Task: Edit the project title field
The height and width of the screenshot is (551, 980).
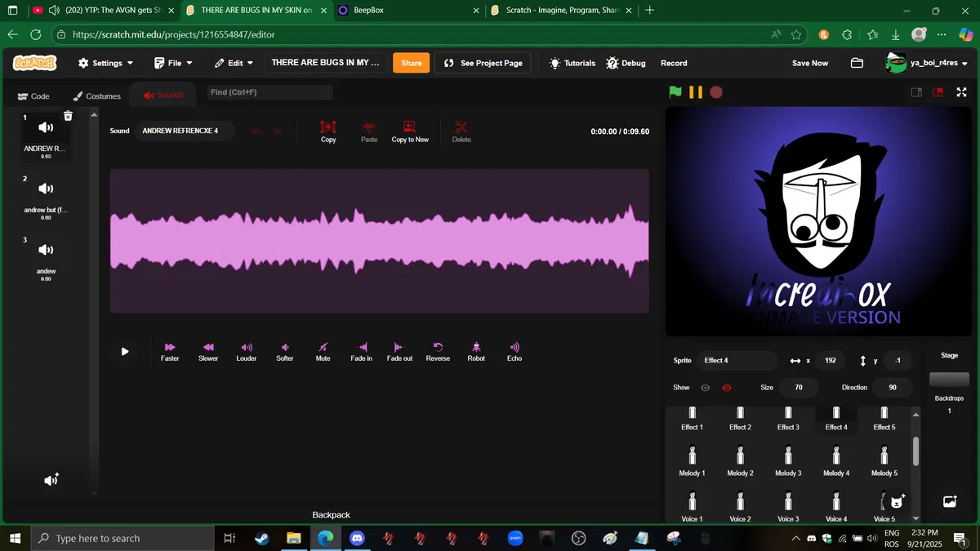Action: click(327, 63)
